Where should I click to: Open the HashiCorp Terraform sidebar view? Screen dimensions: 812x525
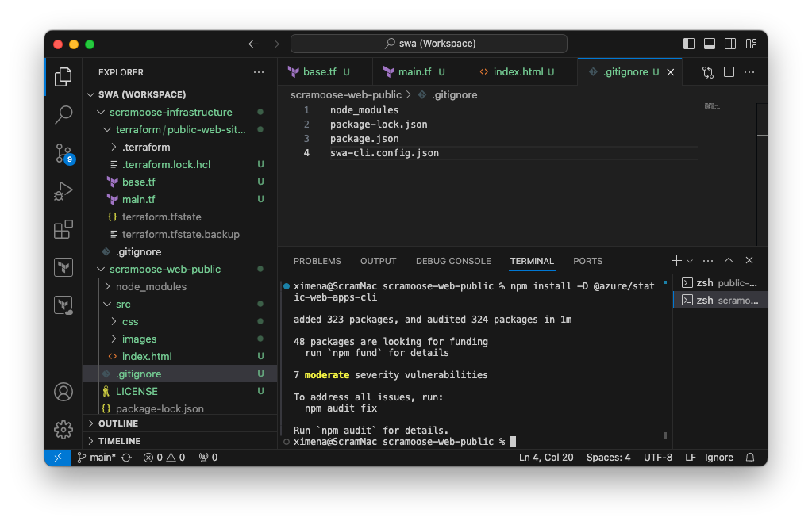coord(63,267)
